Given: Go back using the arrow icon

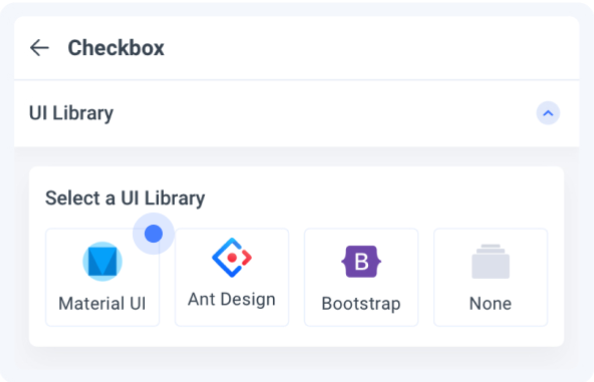Looking at the screenshot, I should point(39,48).
